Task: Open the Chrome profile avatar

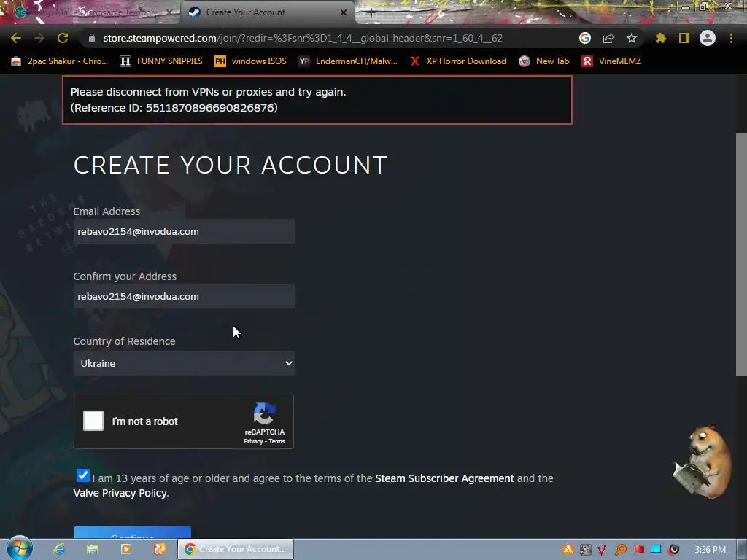Action: (x=708, y=38)
